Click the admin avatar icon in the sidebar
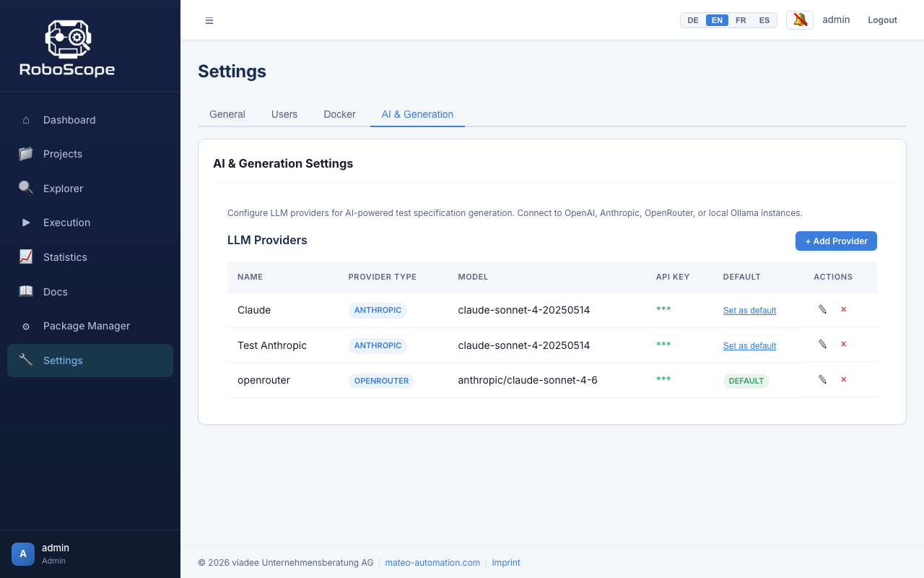Image resolution: width=924 pixels, height=578 pixels. (x=23, y=553)
